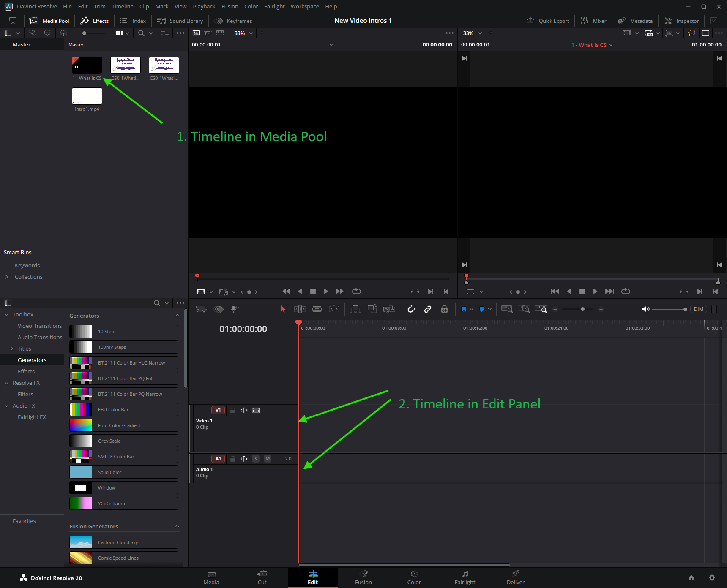
Task: Lock the A1 audio track
Action: point(232,459)
